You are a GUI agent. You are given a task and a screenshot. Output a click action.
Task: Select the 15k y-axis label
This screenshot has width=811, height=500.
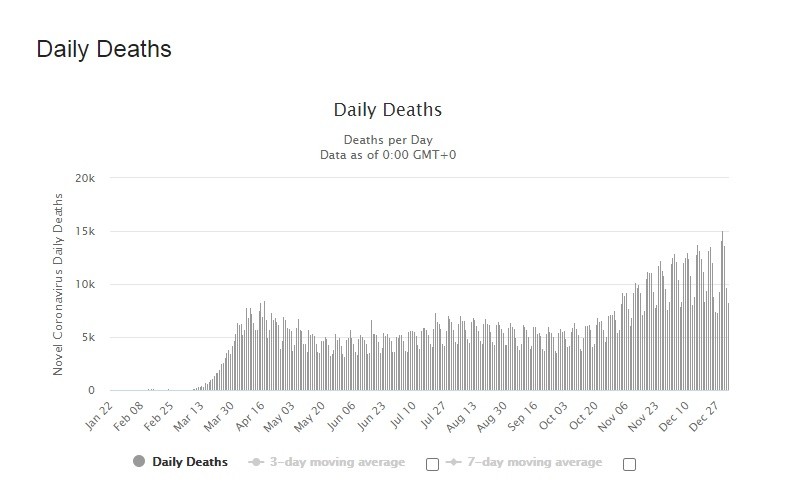click(x=83, y=231)
